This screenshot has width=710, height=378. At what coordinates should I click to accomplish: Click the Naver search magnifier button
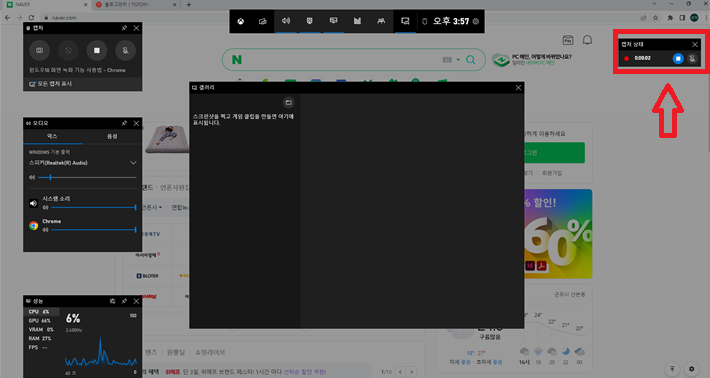[x=471, y=60]
